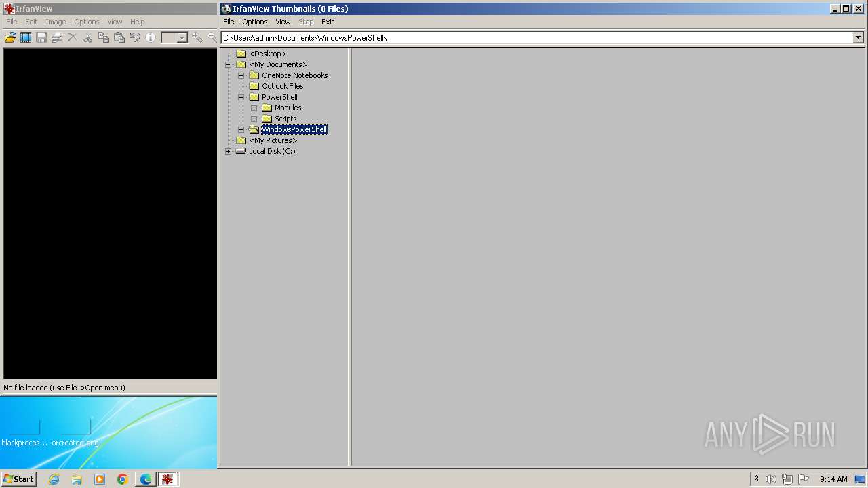Expand the WindowsPowerShell folder node

241,129
